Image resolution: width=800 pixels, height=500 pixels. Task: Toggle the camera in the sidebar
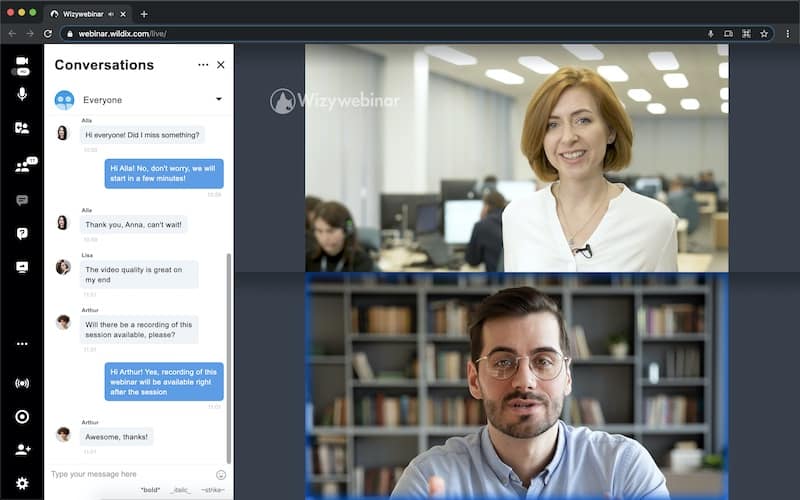click(22, 63)
